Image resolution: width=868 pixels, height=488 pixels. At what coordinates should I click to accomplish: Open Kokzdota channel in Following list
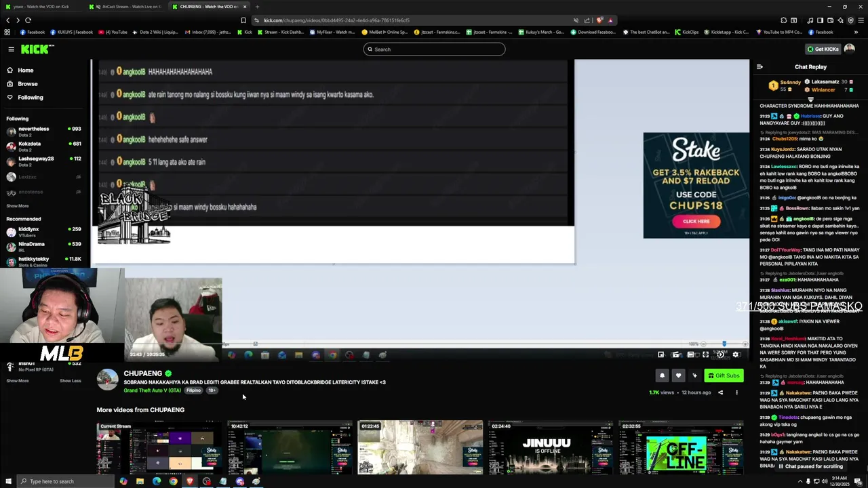click(44, 145)
